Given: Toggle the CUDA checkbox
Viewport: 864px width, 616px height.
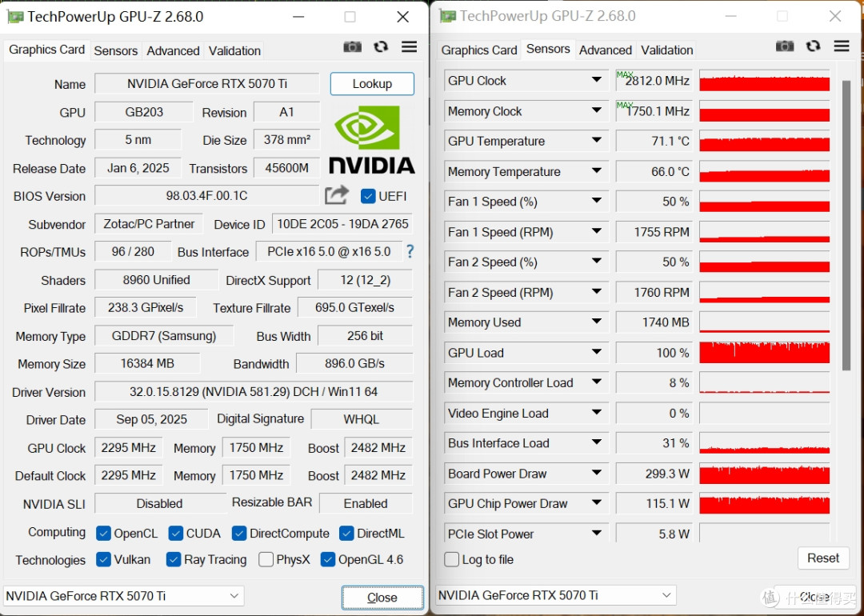Looking at the screenshot, I should 176,533.
